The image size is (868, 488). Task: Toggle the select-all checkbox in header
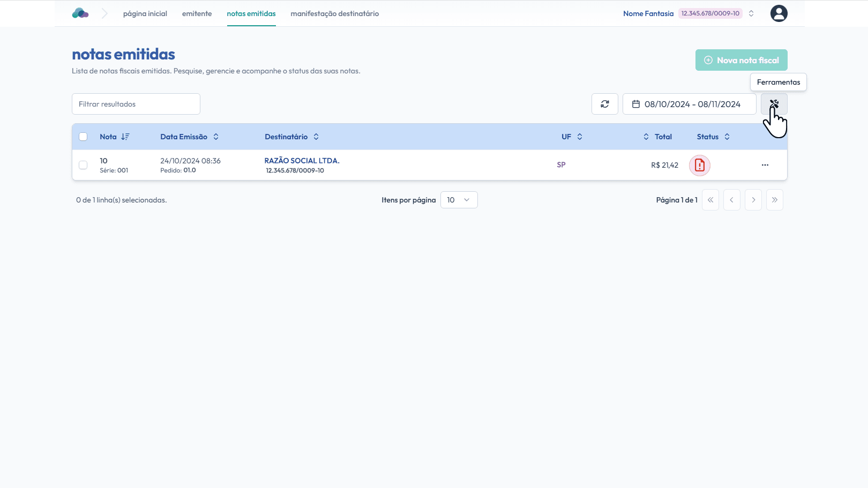(x=83, y=137)
